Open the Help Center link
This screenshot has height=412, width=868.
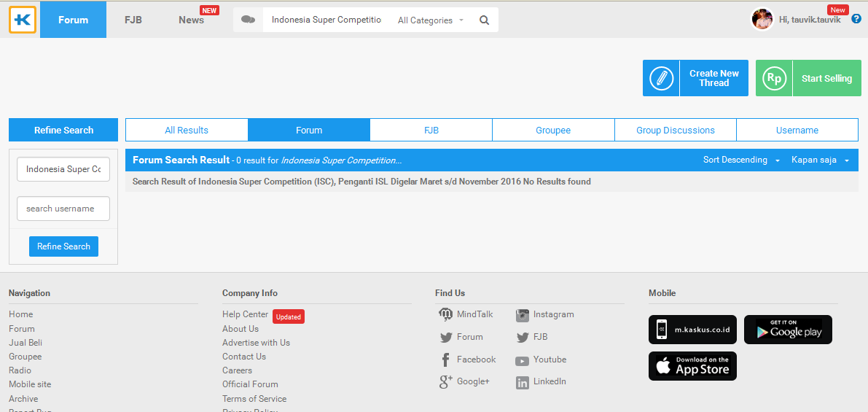(245, 314)
